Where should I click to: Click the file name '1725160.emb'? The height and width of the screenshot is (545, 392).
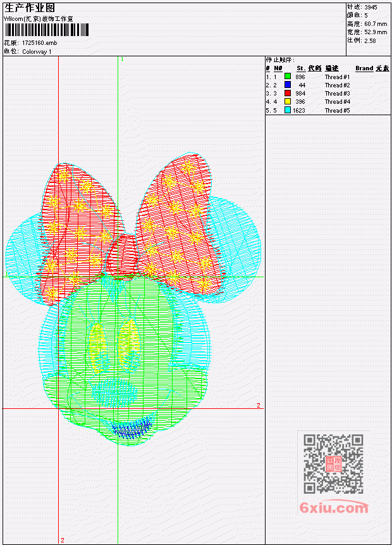pos(40,43)
